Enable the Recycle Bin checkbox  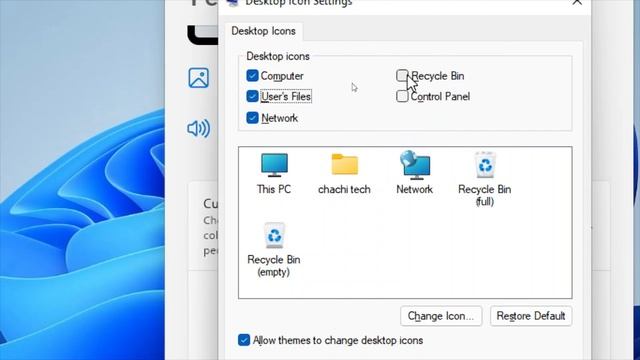402,76
